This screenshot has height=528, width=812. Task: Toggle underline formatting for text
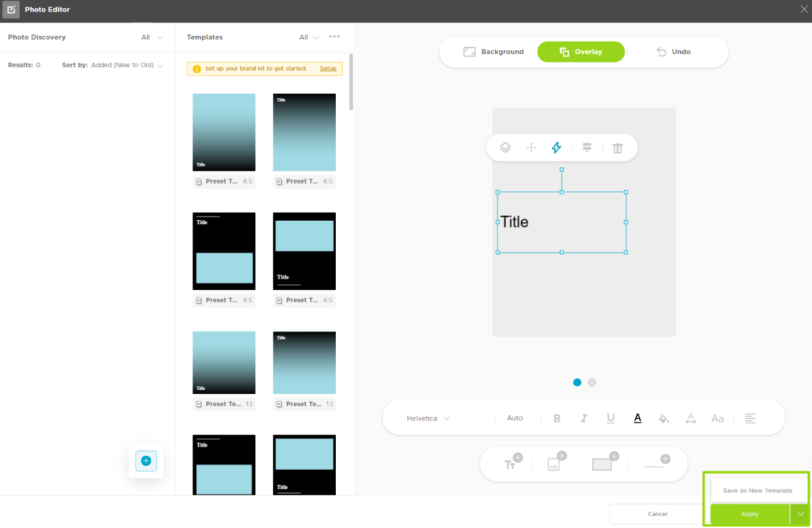(x=611, y=418)
